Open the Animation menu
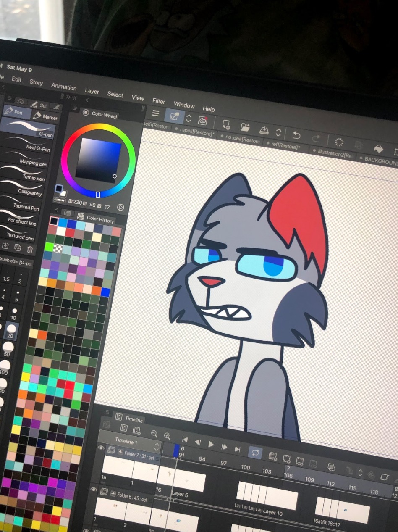 click(64, 87)
